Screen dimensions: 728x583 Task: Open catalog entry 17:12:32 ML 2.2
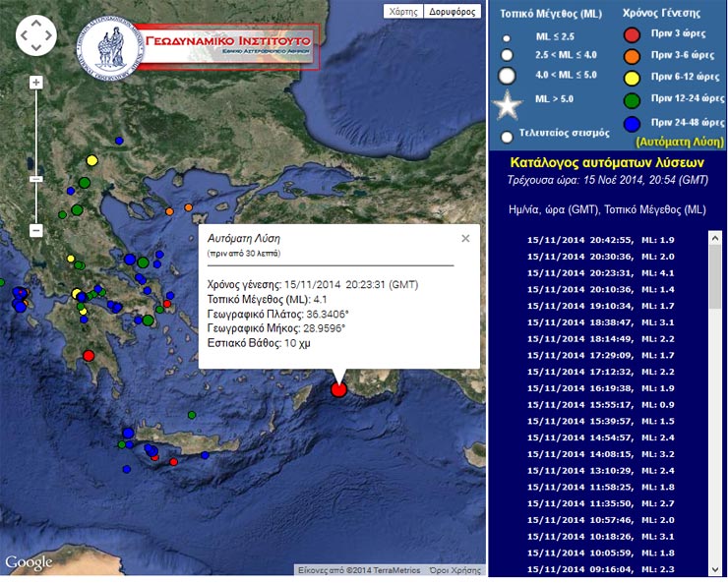point(601,372)
